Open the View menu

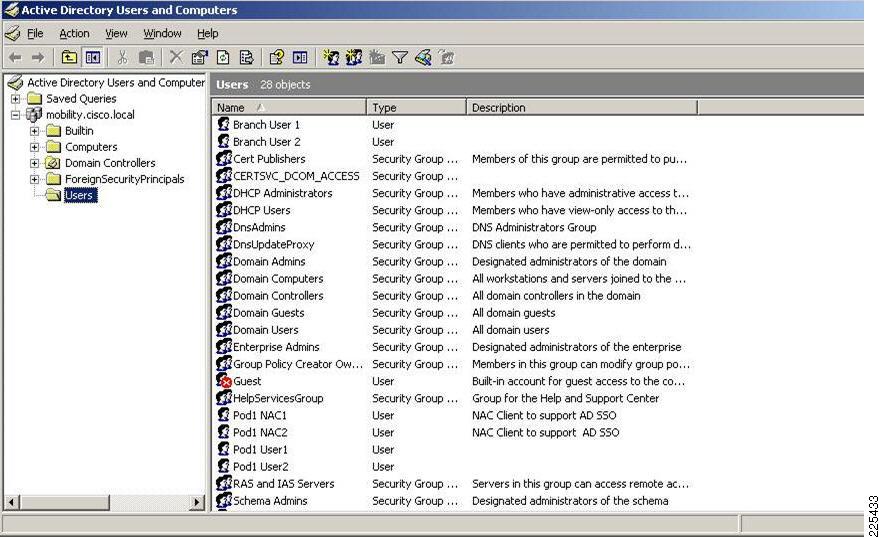click(116, 34)
